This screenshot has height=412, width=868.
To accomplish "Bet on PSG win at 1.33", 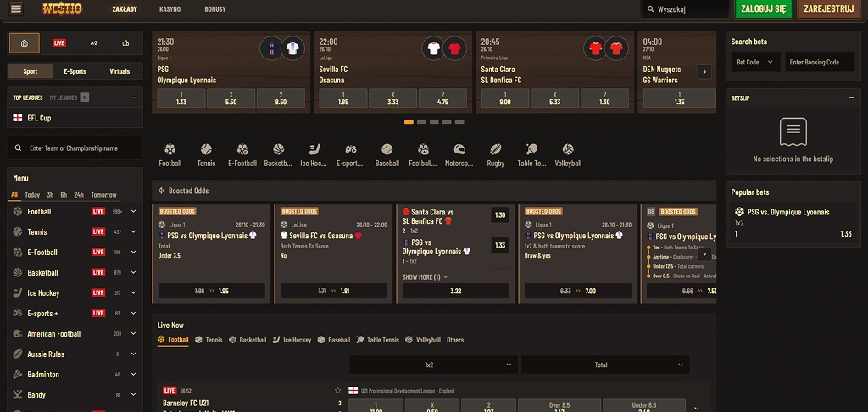I will [x=181, y=98].
